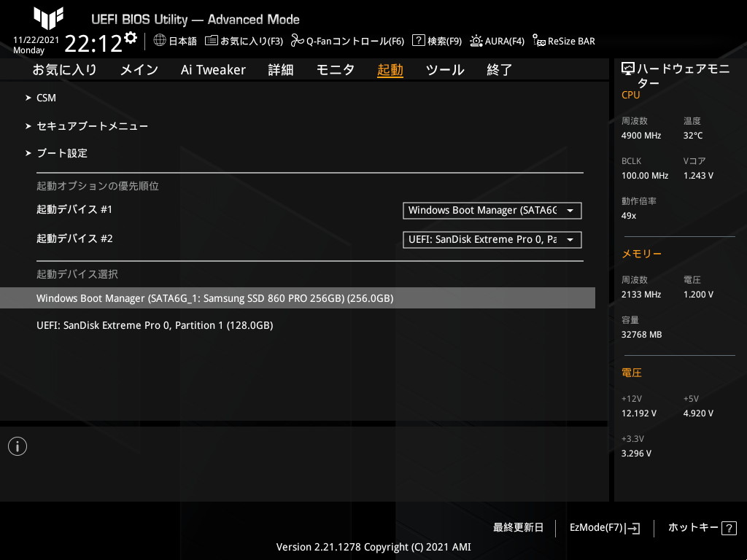This screenshot has width=747, height=560.
Task: Click the 11/22/2021 date text
Action: tap(36, 40)
